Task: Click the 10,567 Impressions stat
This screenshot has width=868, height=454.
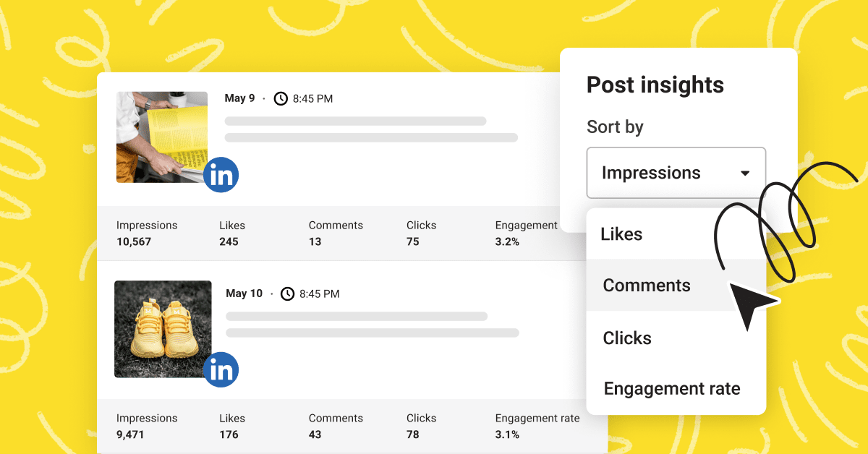Action: pos(134,241)
